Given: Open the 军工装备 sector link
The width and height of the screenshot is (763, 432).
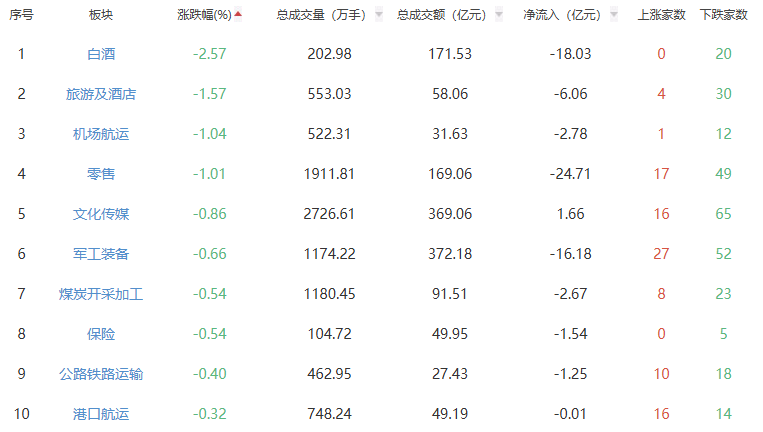Looking at the screenshot, I should click(x=101, y=254).
